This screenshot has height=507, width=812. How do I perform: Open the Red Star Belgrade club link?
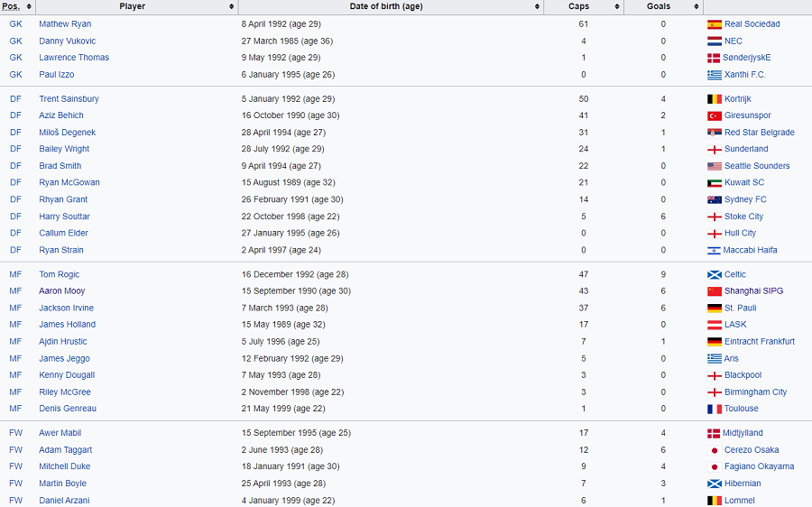759,133
